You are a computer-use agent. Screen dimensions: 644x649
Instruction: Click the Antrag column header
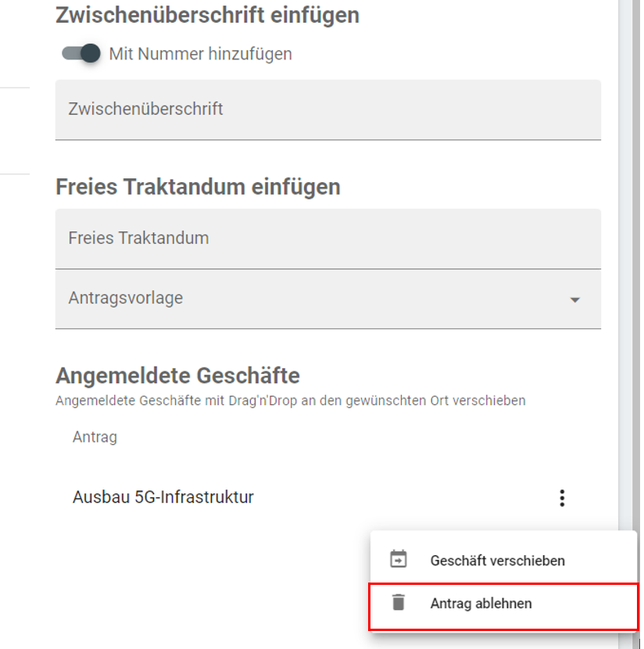pos(95,437)
